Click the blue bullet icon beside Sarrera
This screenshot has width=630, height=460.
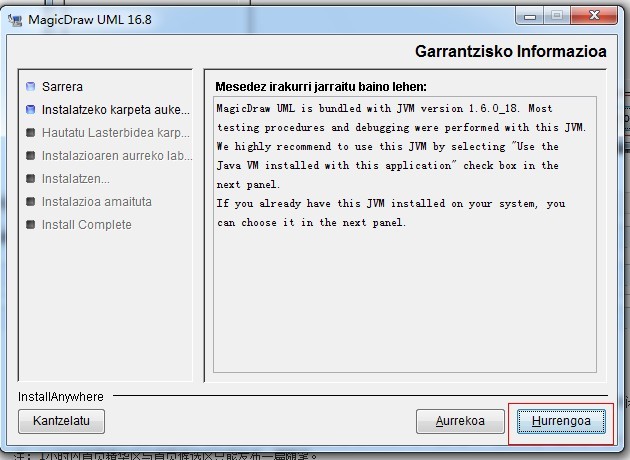pyautogui.click(x=31, y=86)
